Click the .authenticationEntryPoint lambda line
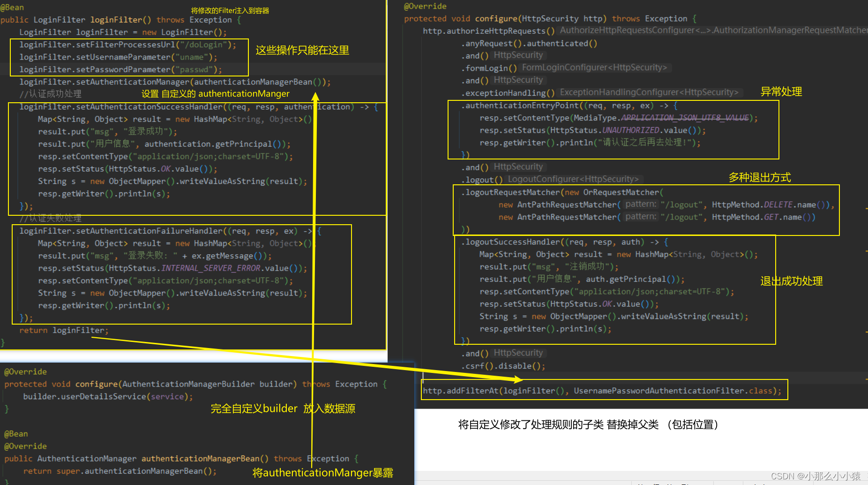Screen dimensions: 868x485 (x=569, y=106)
